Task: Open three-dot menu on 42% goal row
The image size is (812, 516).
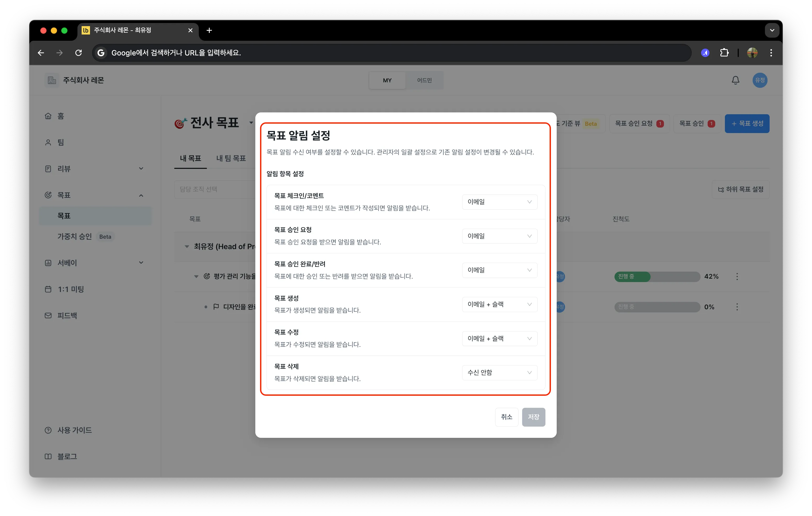Action: pos(737,277)
